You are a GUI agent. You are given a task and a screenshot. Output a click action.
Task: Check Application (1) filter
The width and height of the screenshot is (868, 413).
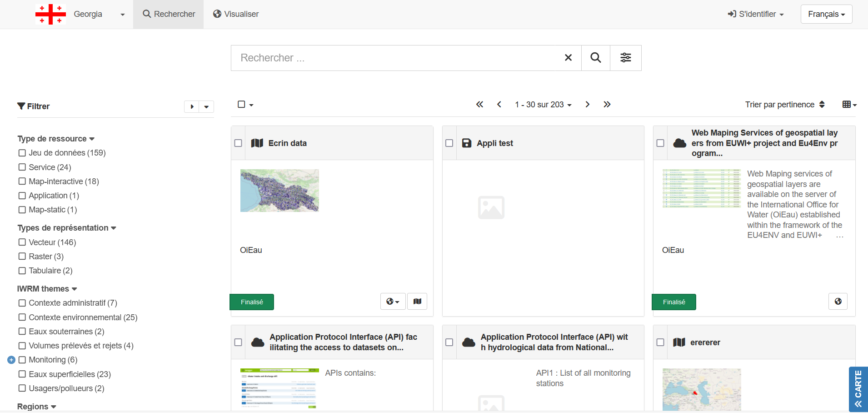pyautogui.click(x=22, y=196)
